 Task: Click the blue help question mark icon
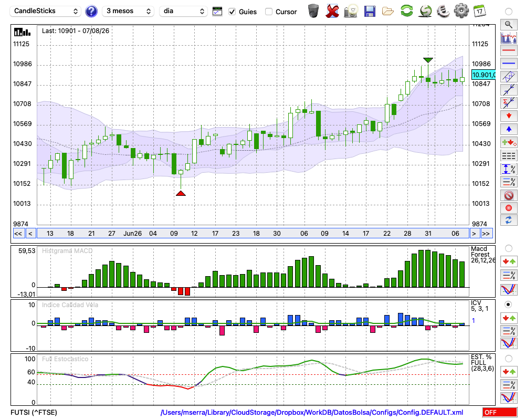[91, 12]
